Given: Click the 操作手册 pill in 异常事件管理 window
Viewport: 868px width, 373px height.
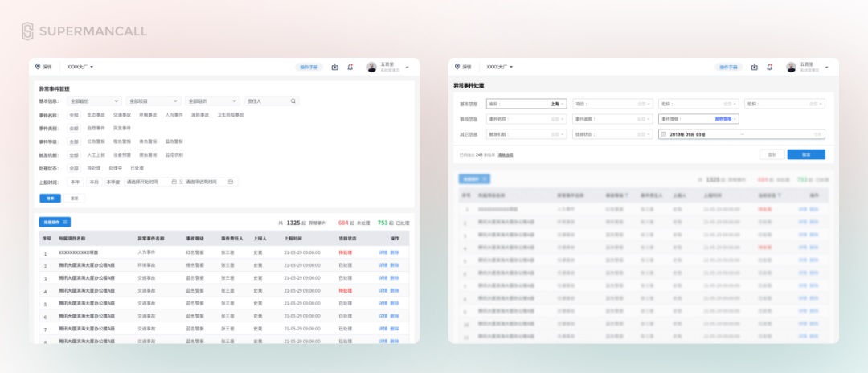Looking at the screenshot, I should coord(309,67).
